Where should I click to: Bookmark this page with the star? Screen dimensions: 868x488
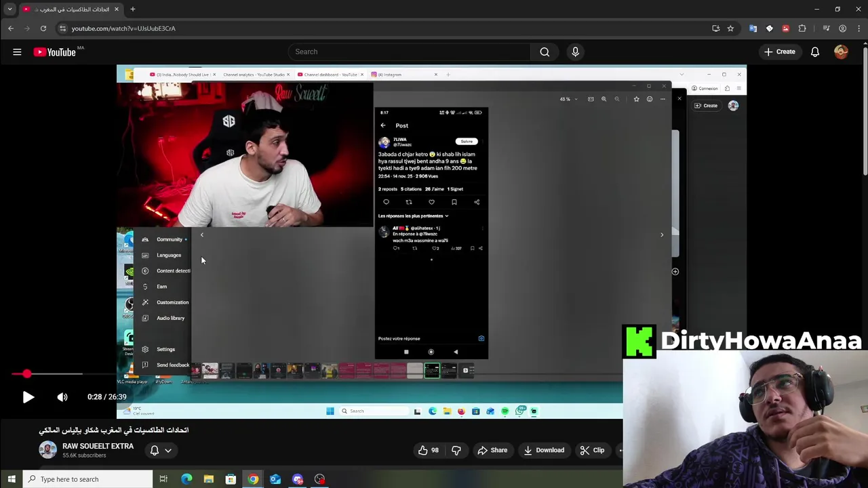[x=730, y=28]
